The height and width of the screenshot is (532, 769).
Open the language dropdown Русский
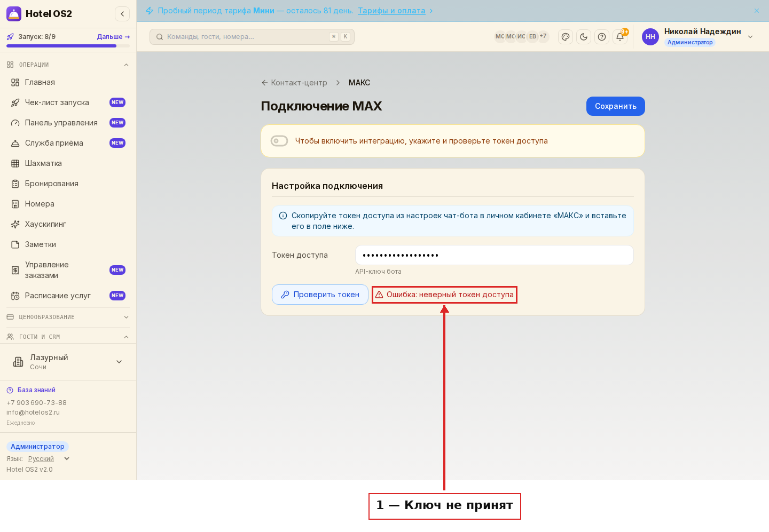pos(49,459)
